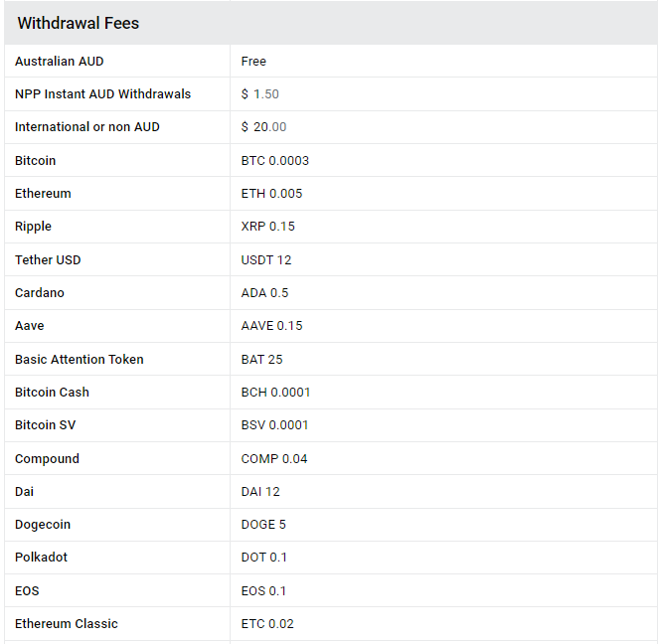Viewport: 662px width, 644px height.
Task: Select the Dogecoin row label
Action: [x=43, y=525]
